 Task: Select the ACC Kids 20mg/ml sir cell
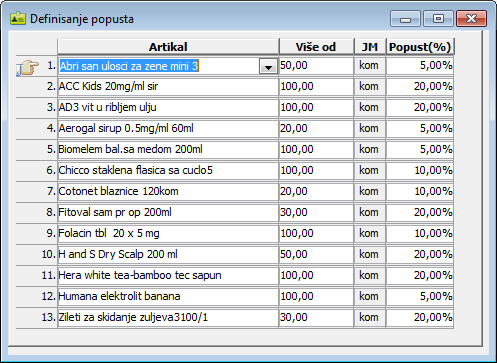[168, 87]
